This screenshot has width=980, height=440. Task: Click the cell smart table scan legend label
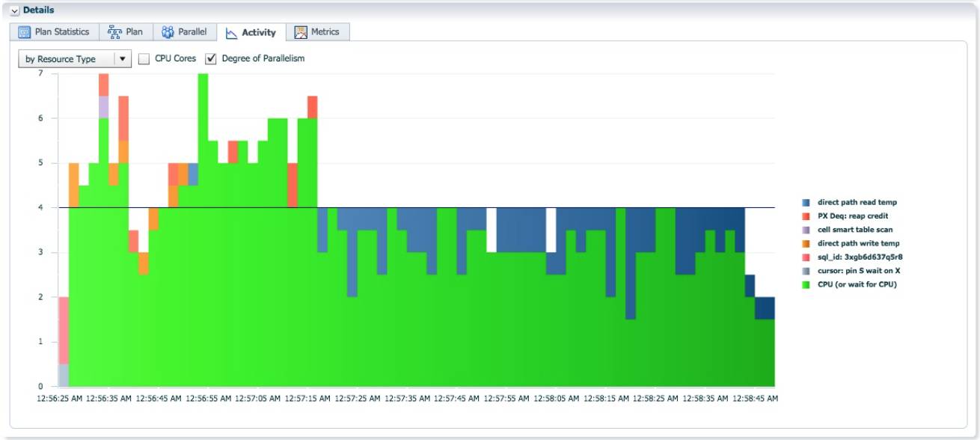(x=855, y=230)
